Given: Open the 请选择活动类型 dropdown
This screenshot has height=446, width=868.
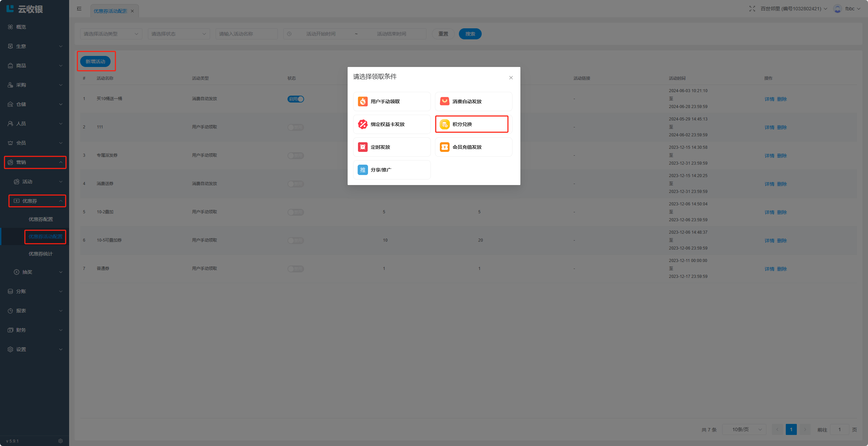Looking at the screenshot, I should [111, 34].
